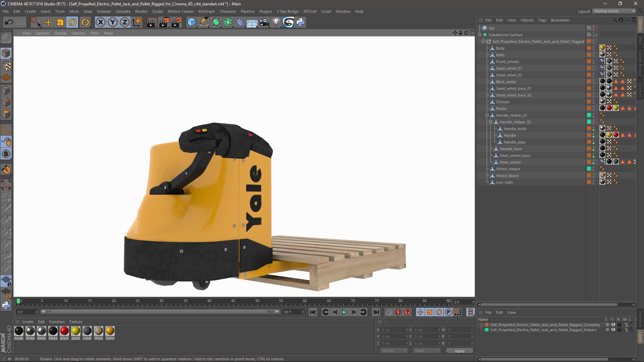Add a Floor environment object
Viewport: 644px width, 362px height.
pyautogui.click(x=252, y=22)
